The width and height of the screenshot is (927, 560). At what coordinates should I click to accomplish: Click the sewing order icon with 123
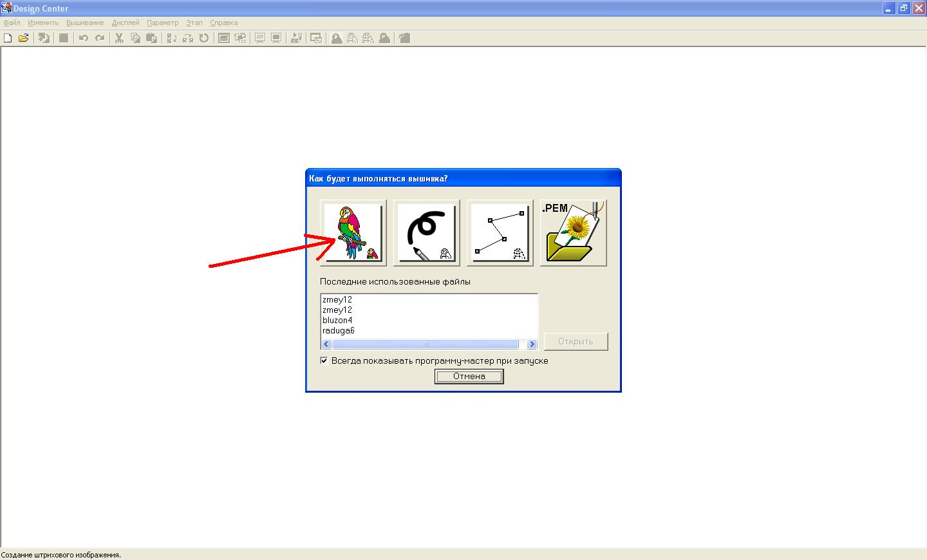click(x=240, y=38)
